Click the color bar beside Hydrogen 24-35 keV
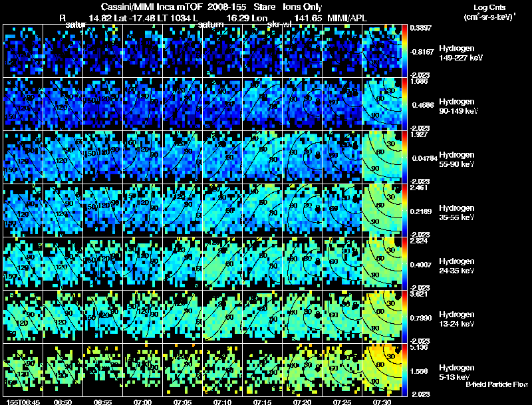This screenshot has height=405, width=532. (x=404, y=263)
